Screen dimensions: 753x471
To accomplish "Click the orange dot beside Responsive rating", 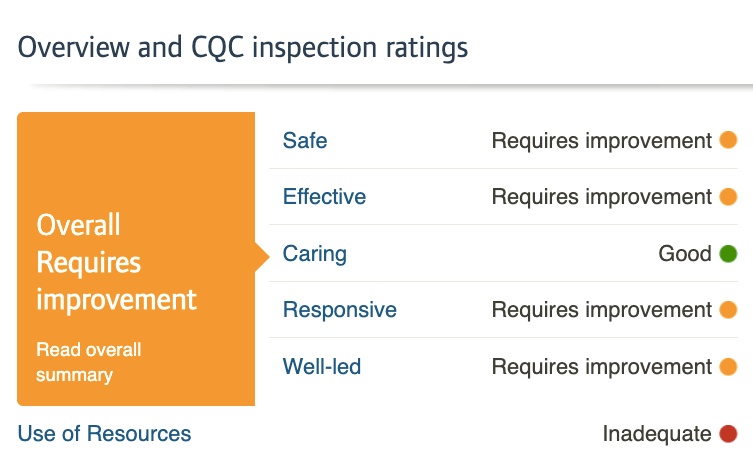I will pos(728,310).
